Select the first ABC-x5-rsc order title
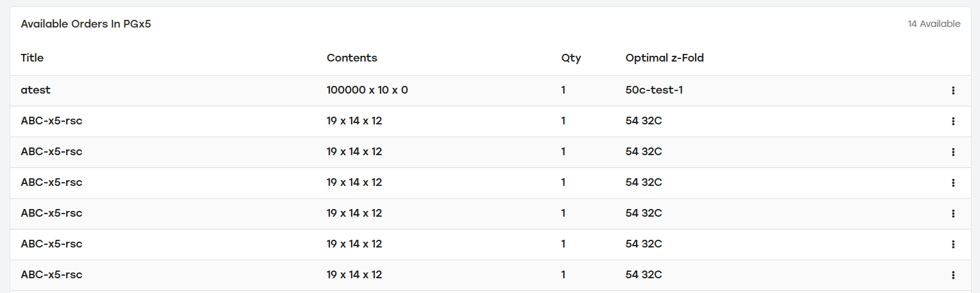Viewport: 980px width, 293px height. pos(51,121)
